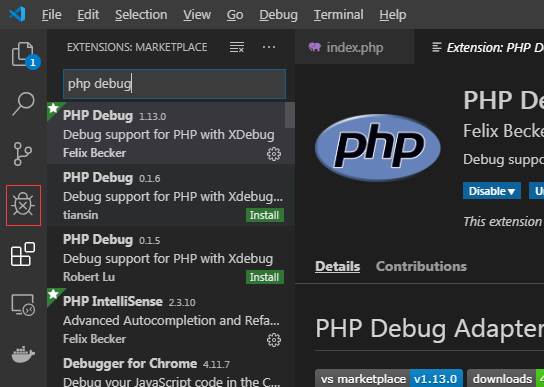Click the large PHP logo image
The height and width of the screenshot is (387, 544).
click(377, 148)
